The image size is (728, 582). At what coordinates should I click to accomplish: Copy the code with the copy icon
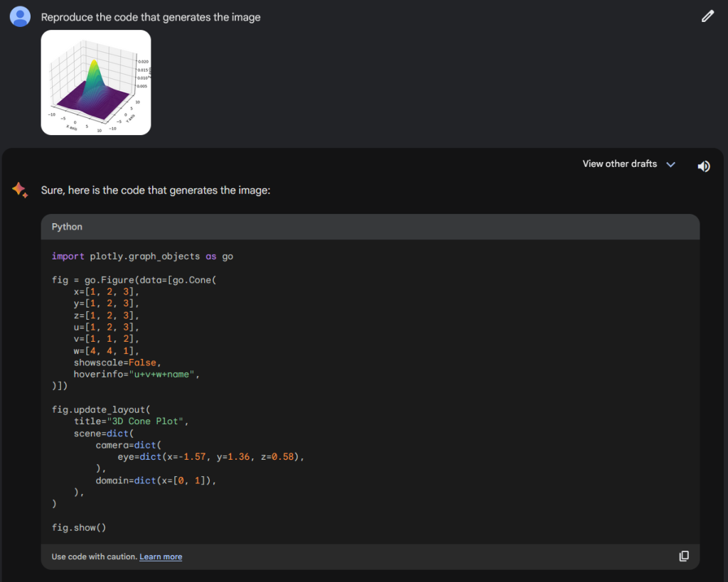(683, 556)
